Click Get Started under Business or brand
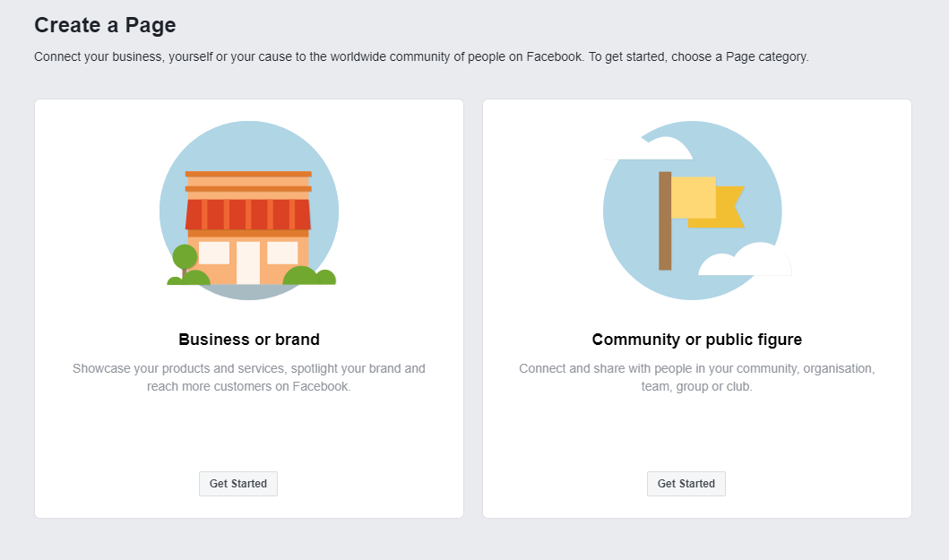Viewport: 949px width, 560px height. click(237, 484)
